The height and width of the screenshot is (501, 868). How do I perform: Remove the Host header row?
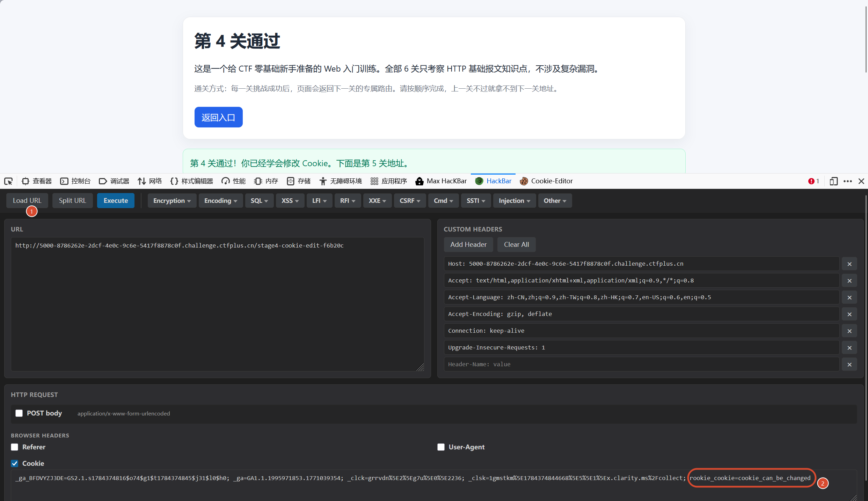pyautogui.click(x=849, y=264)
